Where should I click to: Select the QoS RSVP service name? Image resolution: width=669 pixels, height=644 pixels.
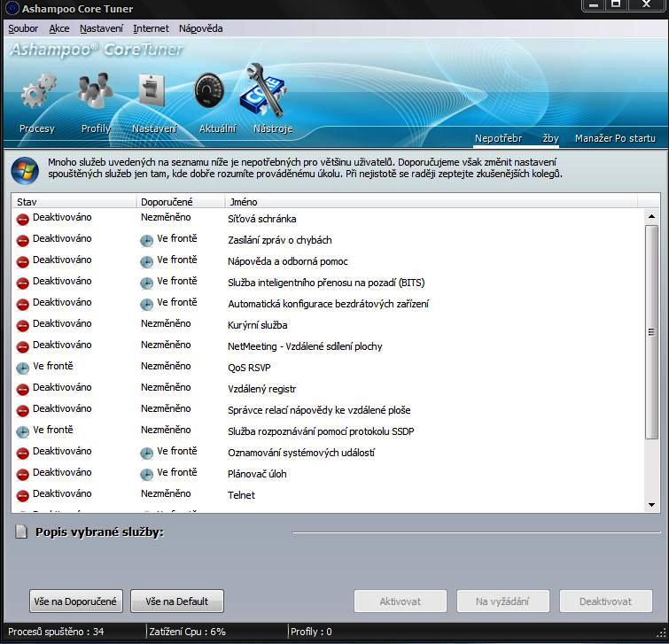coord(249,368)
